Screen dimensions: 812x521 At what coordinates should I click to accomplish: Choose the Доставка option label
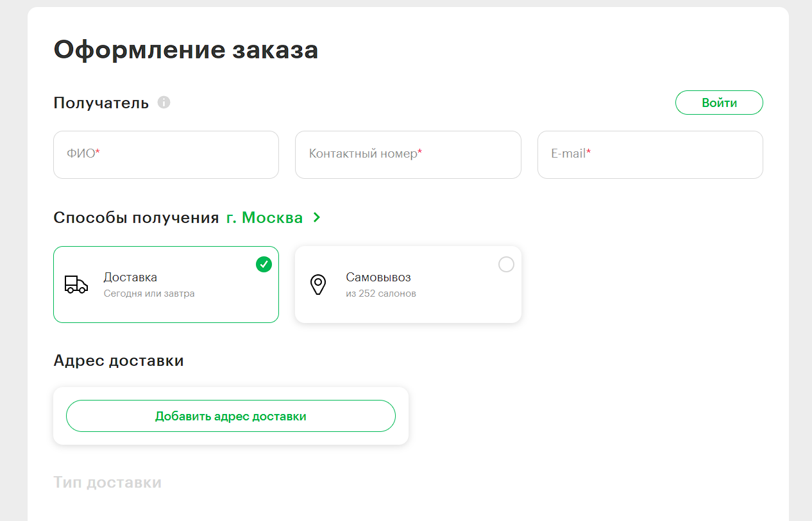pyautogui.click(x=130, y=277)
